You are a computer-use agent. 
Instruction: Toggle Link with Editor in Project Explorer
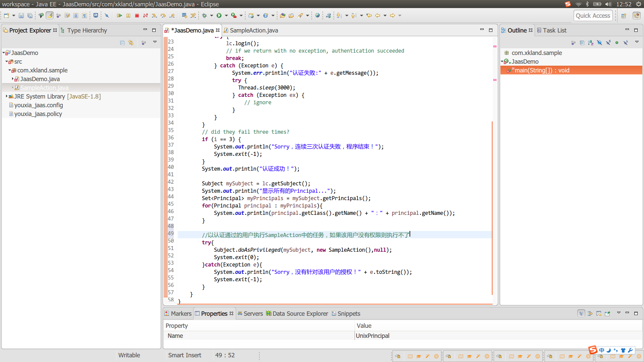[x=131, y=43]
